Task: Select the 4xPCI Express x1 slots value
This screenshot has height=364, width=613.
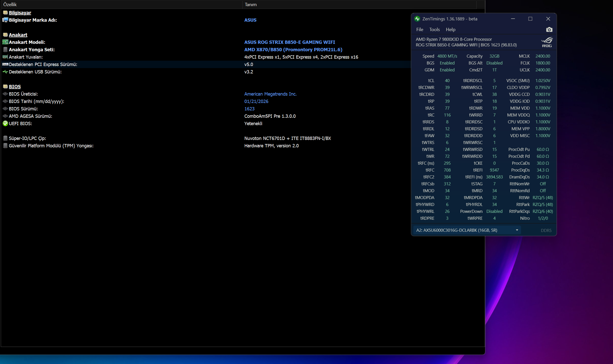Action: (x=301, y=57)
